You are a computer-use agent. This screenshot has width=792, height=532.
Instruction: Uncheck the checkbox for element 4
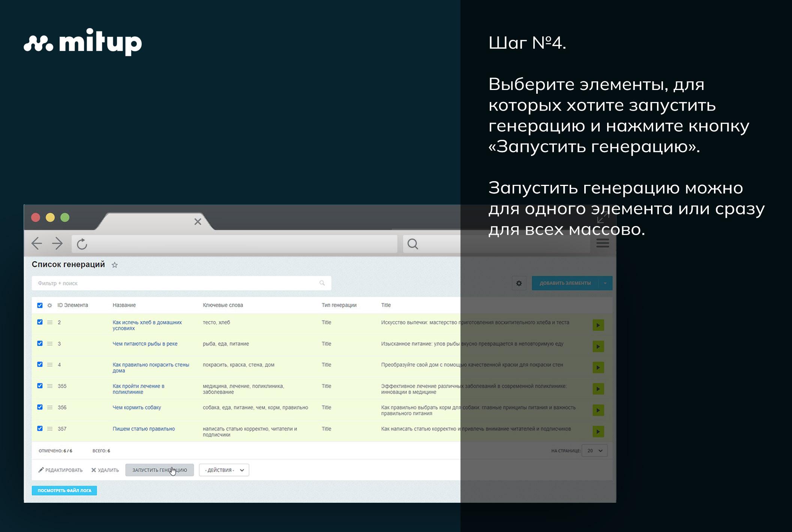(x=40, y=364)
